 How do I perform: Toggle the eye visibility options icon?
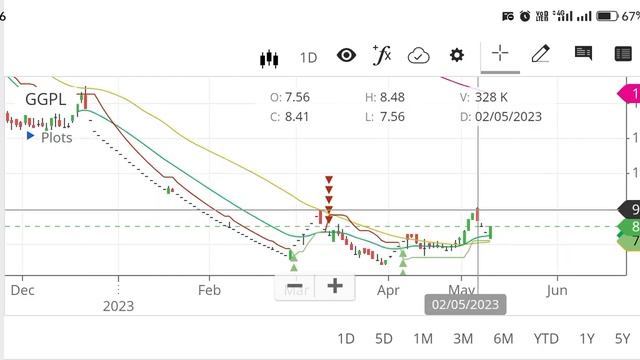point(346,55)
